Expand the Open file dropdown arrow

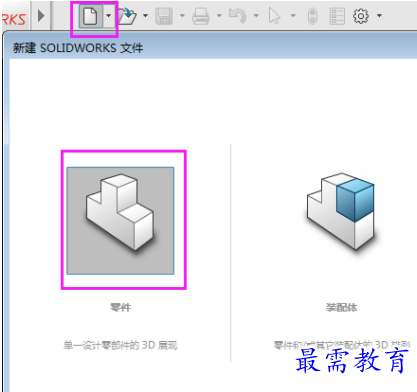pyautogui.click(x=145, y=15)
